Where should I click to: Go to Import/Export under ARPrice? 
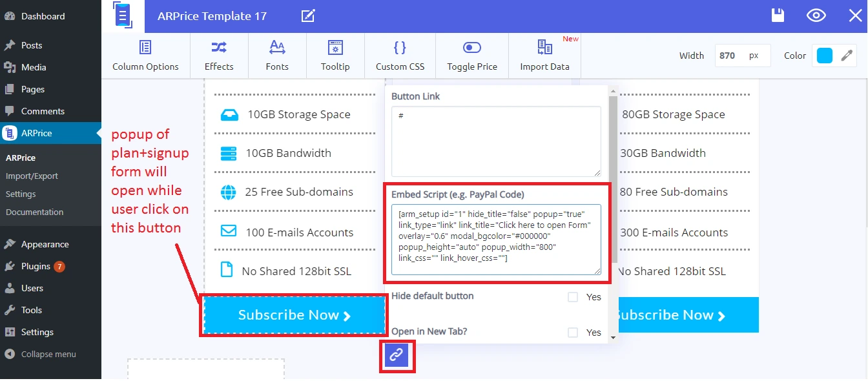click(32, 176)
